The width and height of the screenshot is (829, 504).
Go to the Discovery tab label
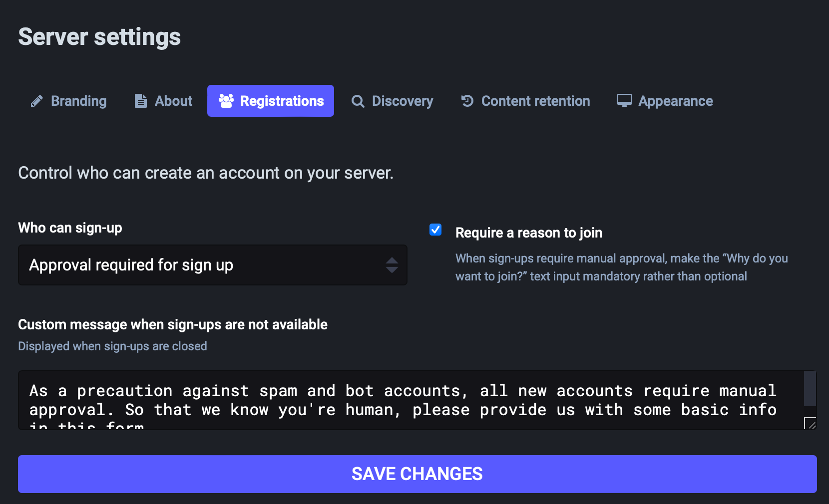tap(403, 101)
